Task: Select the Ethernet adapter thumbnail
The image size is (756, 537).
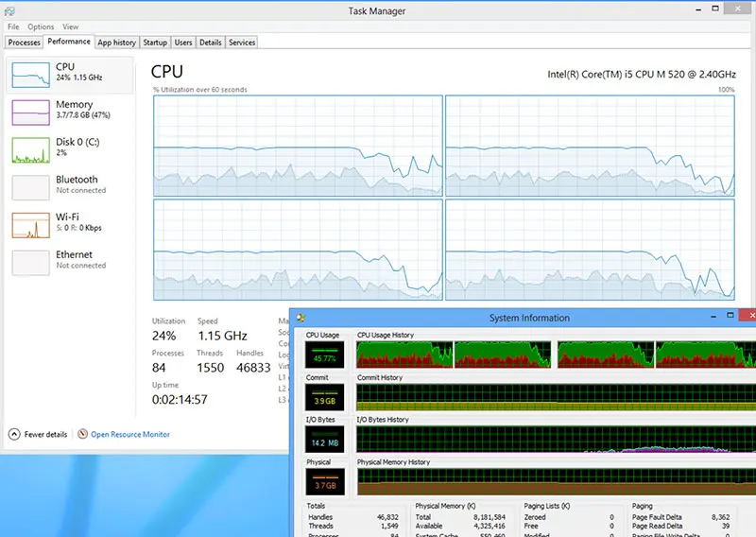Action: (30, 263)
